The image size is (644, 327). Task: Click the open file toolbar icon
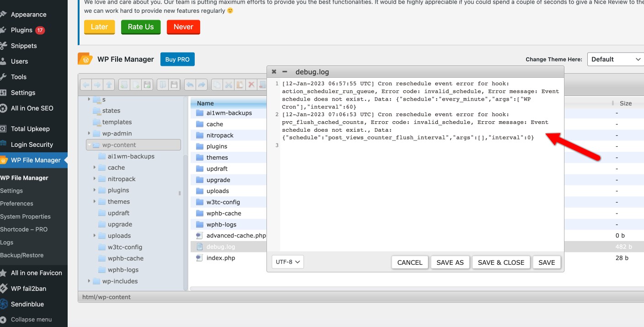click(x=162, y=85)
